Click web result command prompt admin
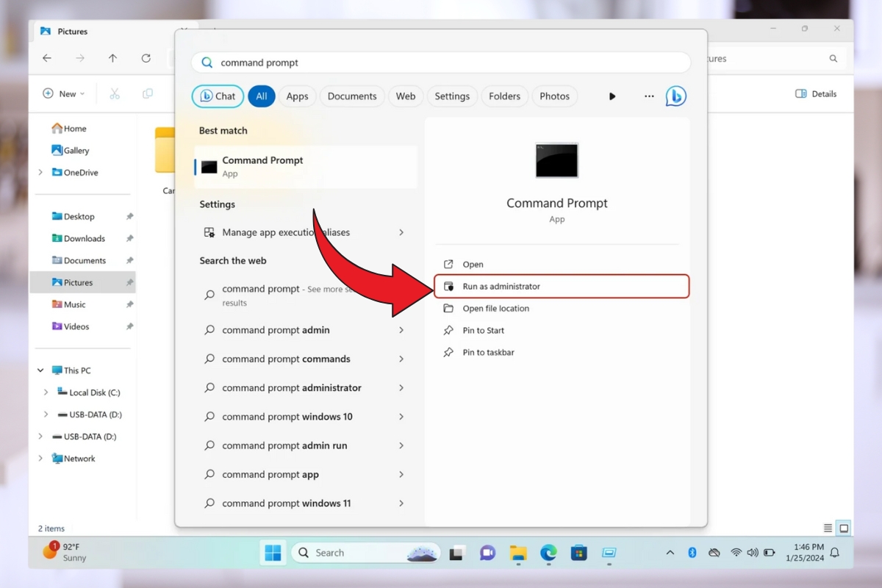The width and height of the screenshot is (882, 588). coord(276,330)
